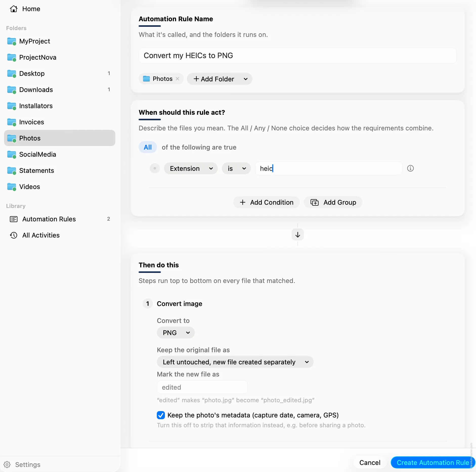The image size is (476, 472).
Task: Open the Convert to PNG dropdown
Action: tap(176, 333)
